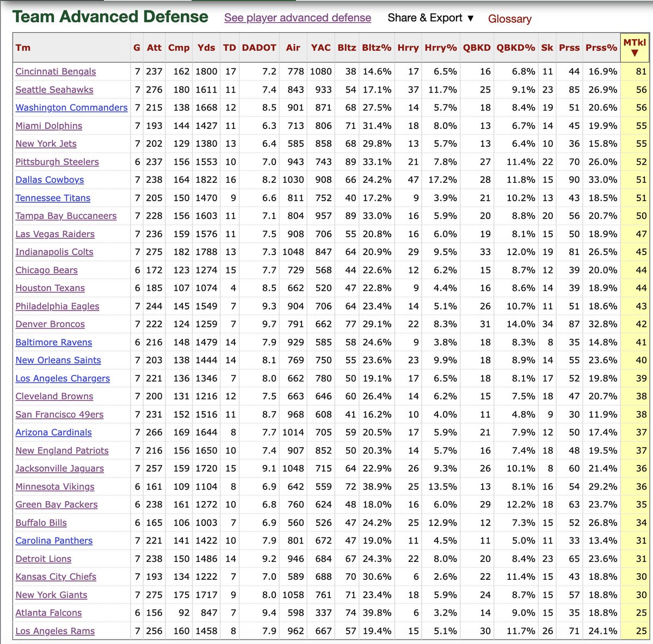This screenshot has height=644, width=653.
Task: Open the Denver Broncos team link
Action: (50, 324)
